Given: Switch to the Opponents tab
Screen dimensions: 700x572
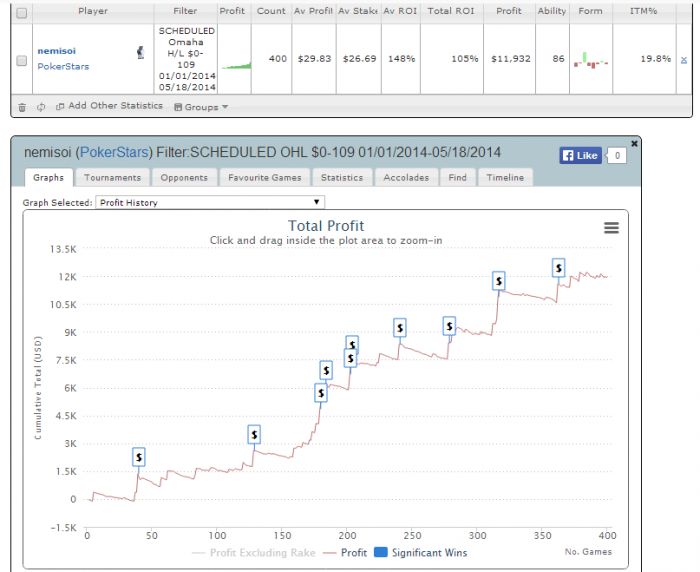Looking at the screenshot, I should point(184,178).
